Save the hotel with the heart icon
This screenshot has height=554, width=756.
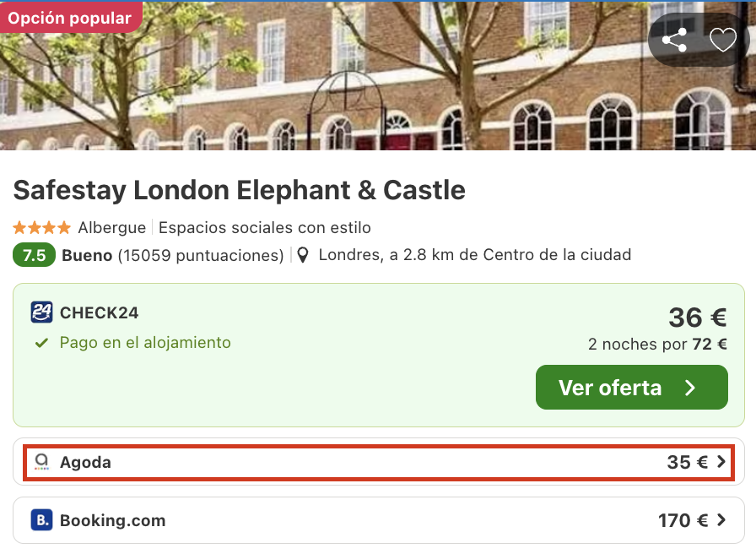point(723,40)
